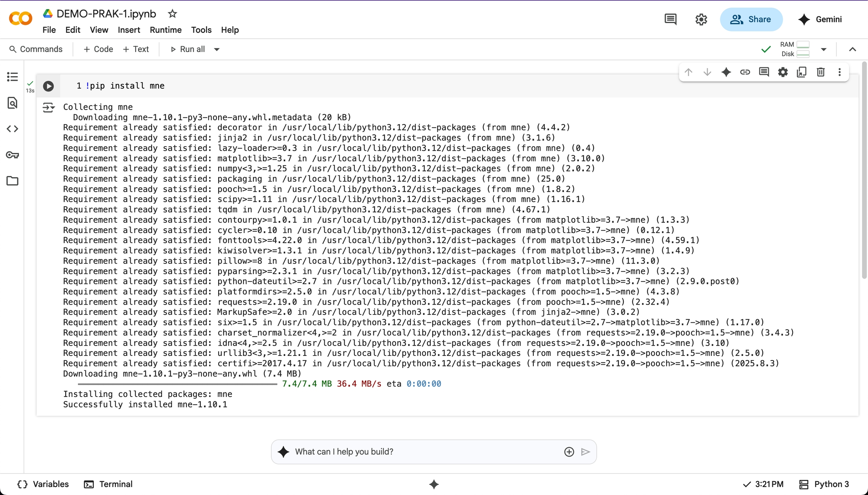The width and height of the screenshot is (868, 495).
Task: Expand the Run all dropdown arrow
Action: tap(217, 49)
